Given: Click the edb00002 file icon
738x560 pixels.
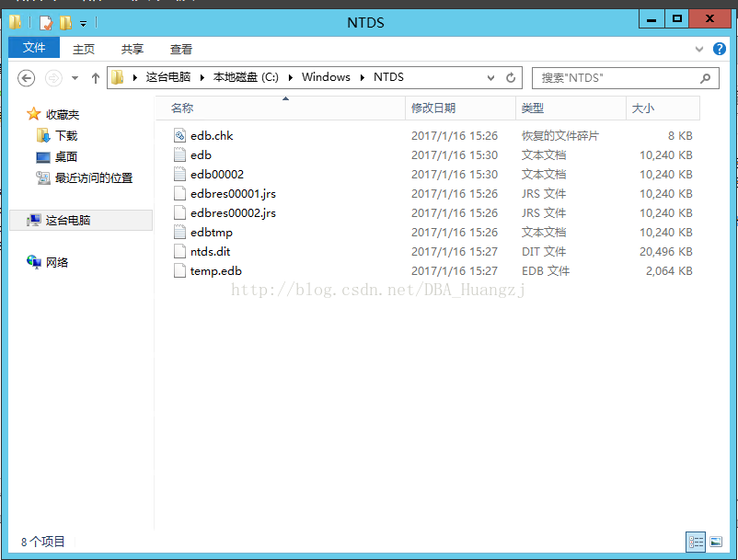Looking at the screenshot, I should click(179, 175).
